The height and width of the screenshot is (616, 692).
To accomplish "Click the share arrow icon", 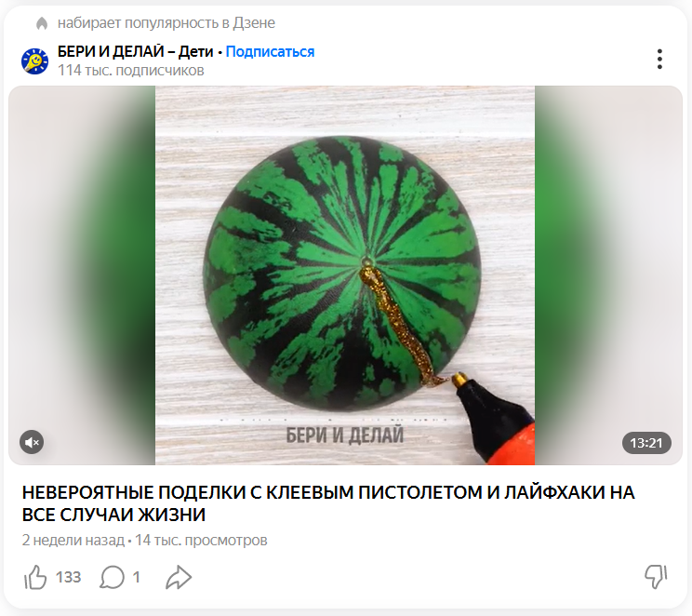I will pos(179,577).
